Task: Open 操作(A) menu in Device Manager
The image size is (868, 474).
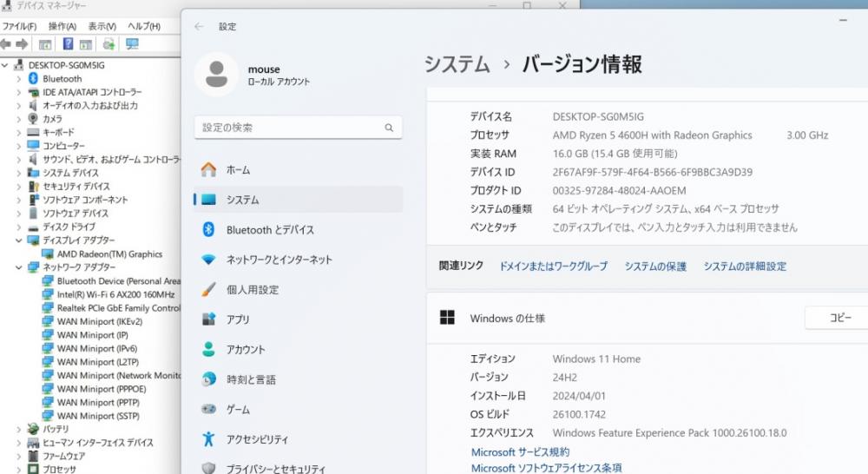Action: [x=62, y=26]
